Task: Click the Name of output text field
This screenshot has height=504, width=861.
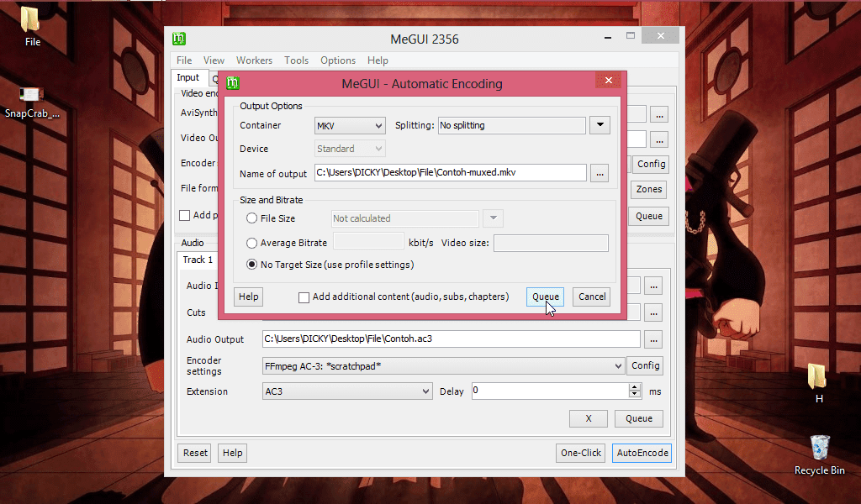Action: (451, 173)
